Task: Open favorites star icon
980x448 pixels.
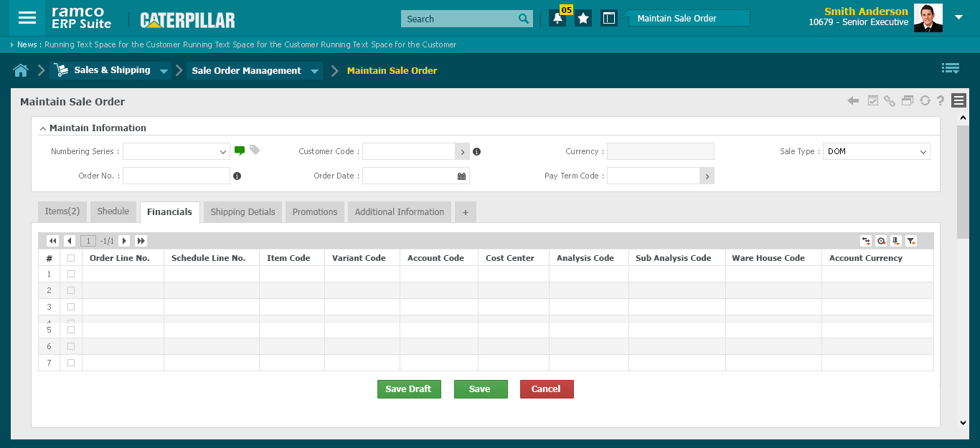Action: point(583,19)
